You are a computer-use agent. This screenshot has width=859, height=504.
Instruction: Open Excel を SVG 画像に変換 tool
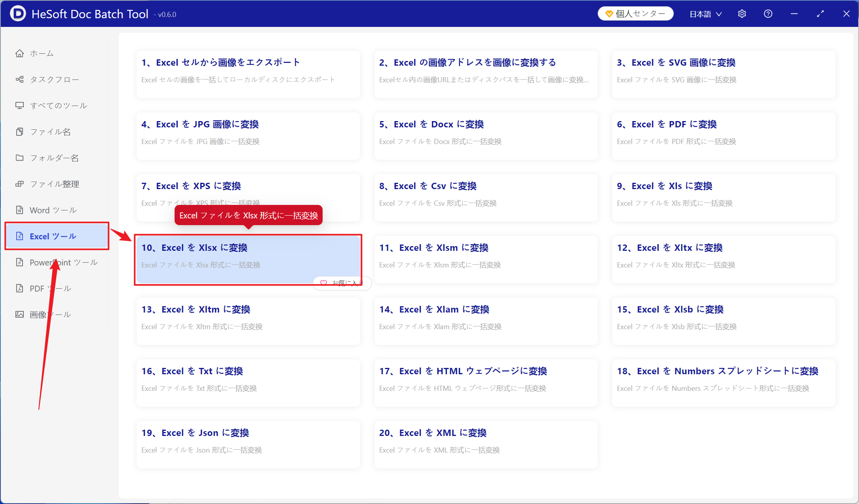tap(723, 74)
